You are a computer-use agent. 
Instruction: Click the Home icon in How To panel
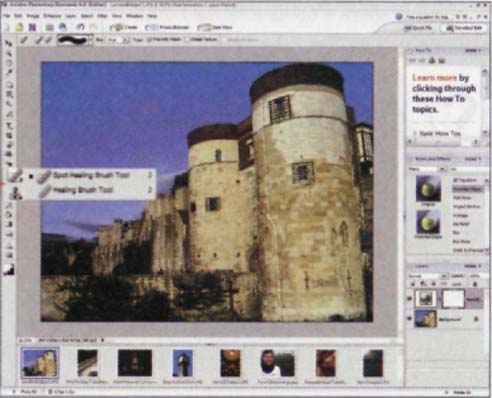pos(432,60)
